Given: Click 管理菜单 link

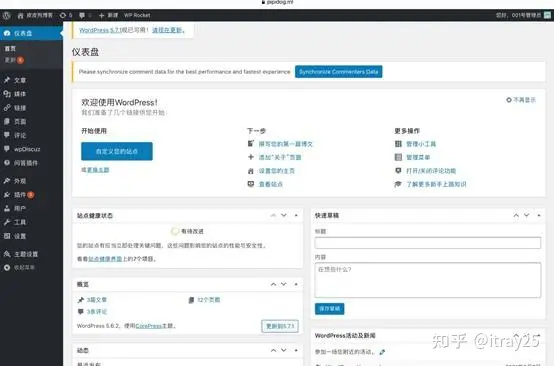Looking at the screenshot, I should click(x=418, y=158).
